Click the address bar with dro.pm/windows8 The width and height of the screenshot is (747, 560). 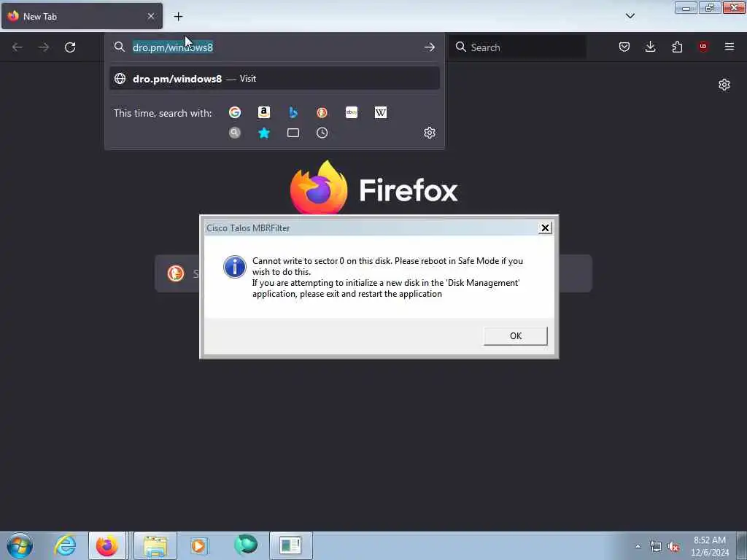(x=274, y=47)
